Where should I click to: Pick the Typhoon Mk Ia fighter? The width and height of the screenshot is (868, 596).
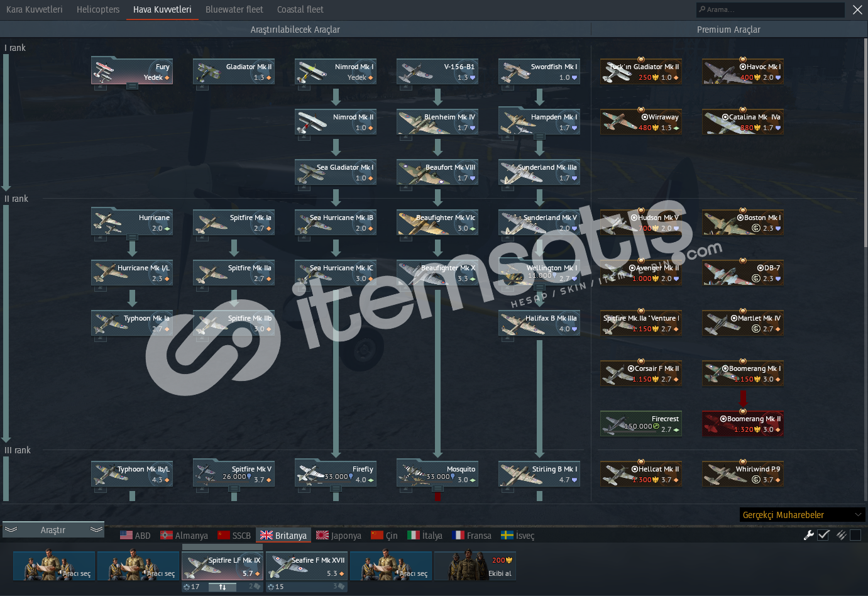coord(132,323)
